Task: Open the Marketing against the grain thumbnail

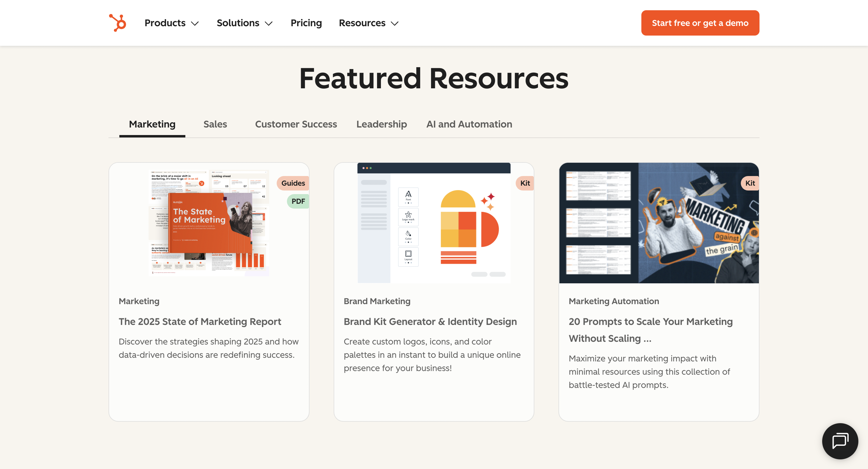Action: point(659,223)
